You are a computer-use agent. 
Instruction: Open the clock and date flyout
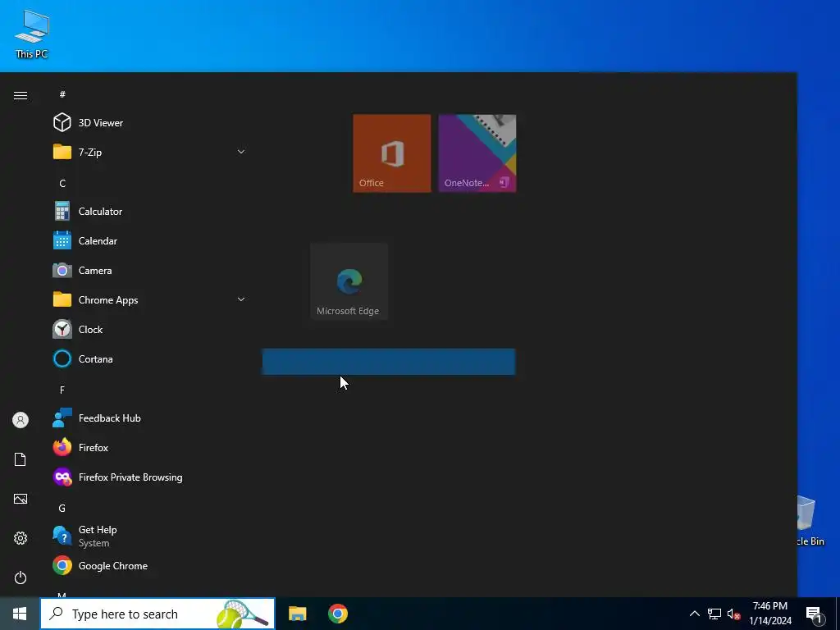(x=770, y=614)
